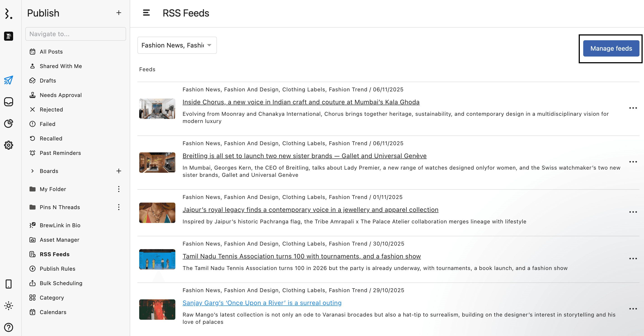Go to Drafts in sidebar
The height and width of the screenshot is (336, 644).
(x=48, y=80)
